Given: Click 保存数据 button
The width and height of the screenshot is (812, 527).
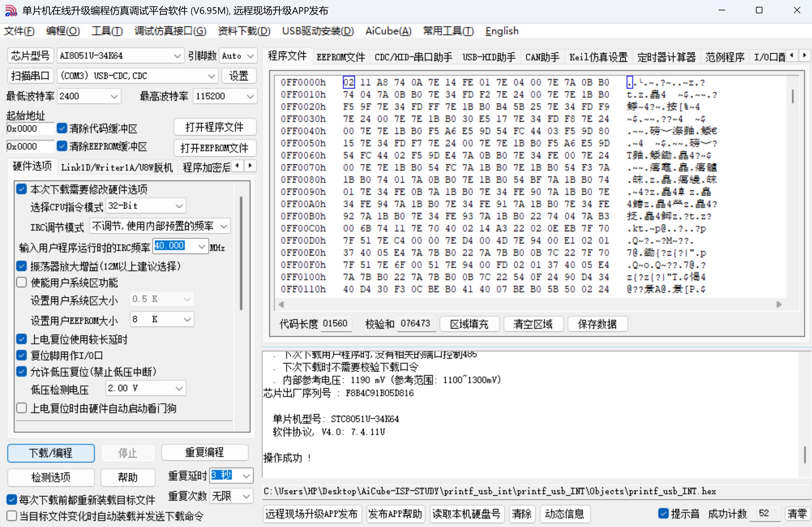Looking at the screenshot, I should pyautogui.click(x=597, y=324).
